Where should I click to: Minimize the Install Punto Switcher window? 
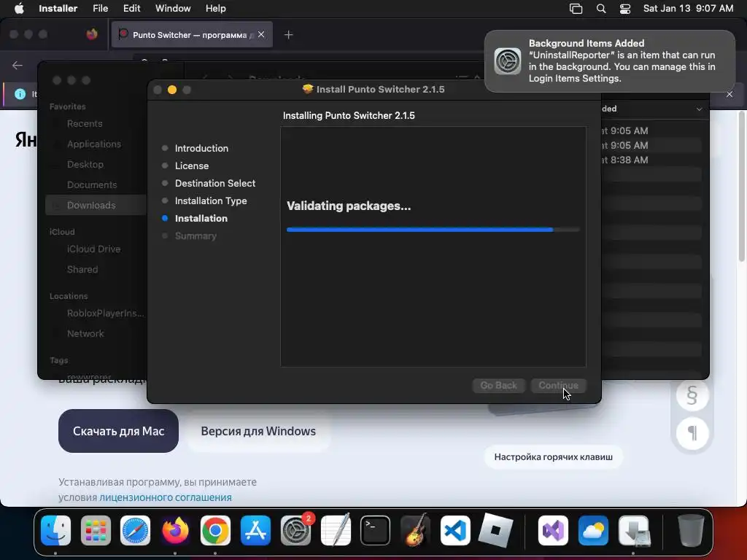point(172,90)
